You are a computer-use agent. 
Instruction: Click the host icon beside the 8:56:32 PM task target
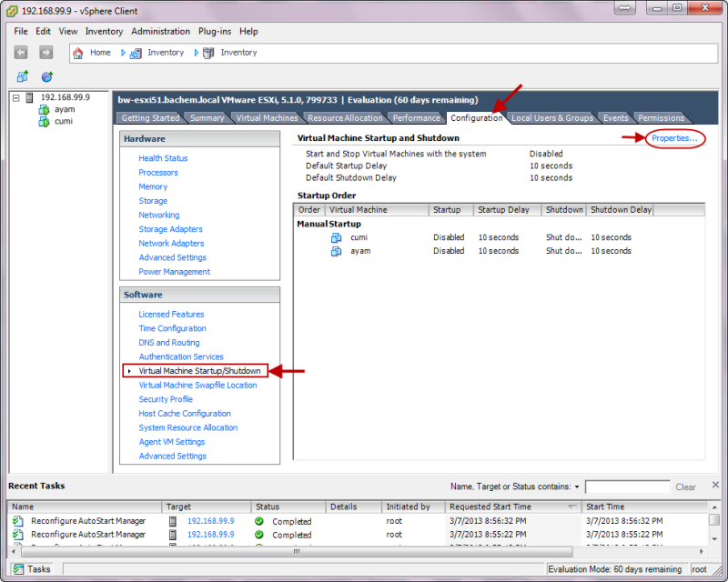pos(173,521)
